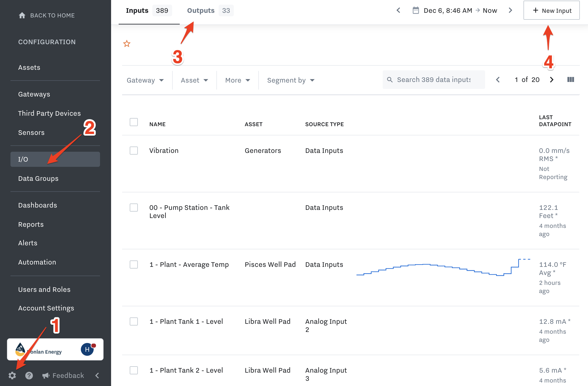588x386 pixels.
Task: Open Automation in the sidebar
Action: [37, 262]
